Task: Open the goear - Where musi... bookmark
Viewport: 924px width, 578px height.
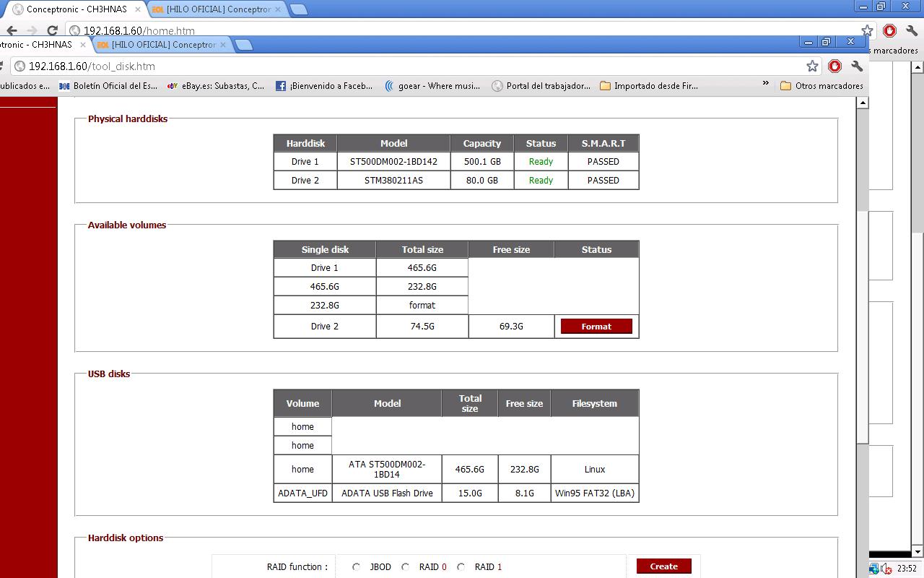Action: point(432,86)
